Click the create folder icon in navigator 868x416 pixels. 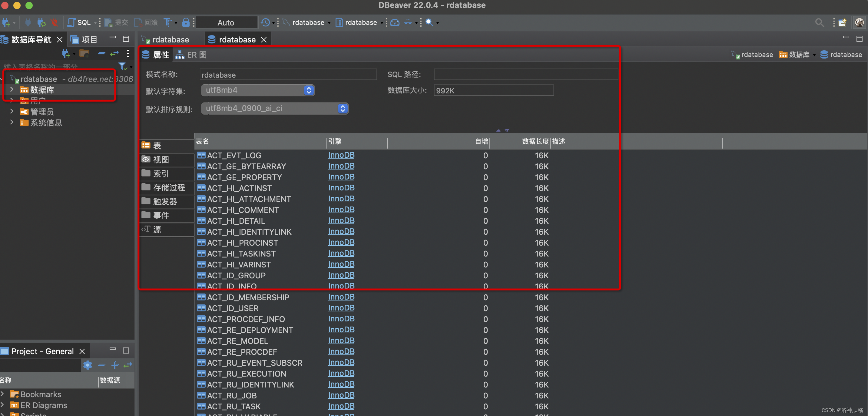84,54
